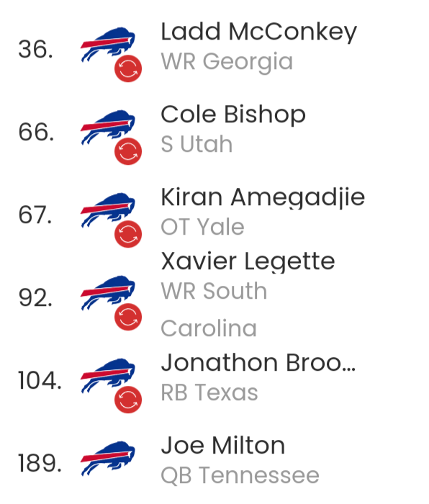This screenshot has height=504, width=429.
Task: Click the Bills logo on pick 92
Action: pyautogui.click(x=108, y=292)
